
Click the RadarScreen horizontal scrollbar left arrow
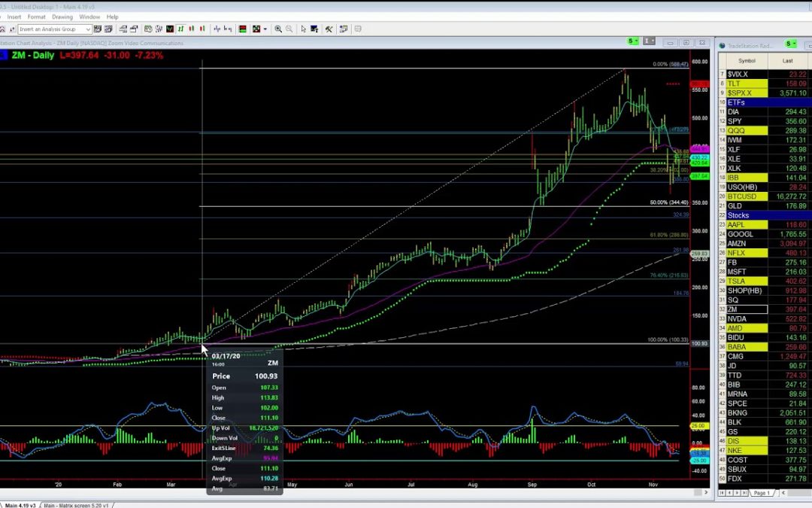point(783,492)
